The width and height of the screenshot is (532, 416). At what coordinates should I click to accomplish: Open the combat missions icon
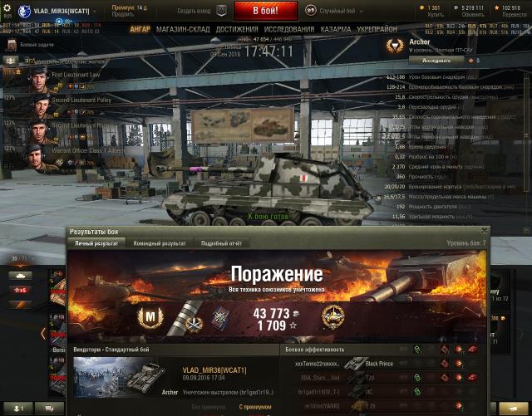click(x=12, y=44)
